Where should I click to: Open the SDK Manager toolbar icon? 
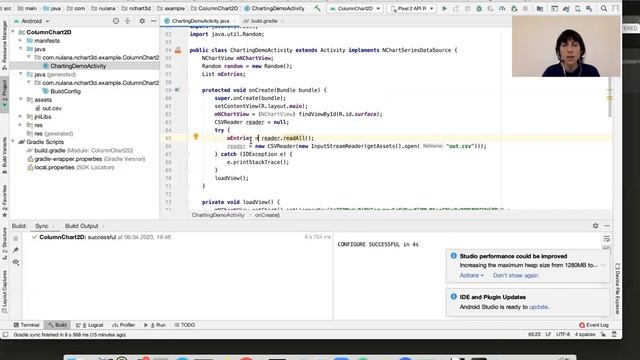(589, 8)
